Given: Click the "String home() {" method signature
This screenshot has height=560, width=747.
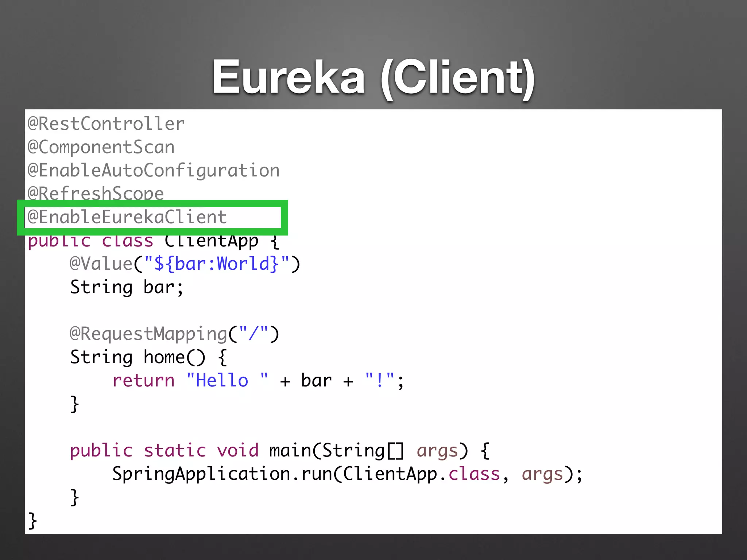Looking at the screenshot, I should click(x=149, y=357).
